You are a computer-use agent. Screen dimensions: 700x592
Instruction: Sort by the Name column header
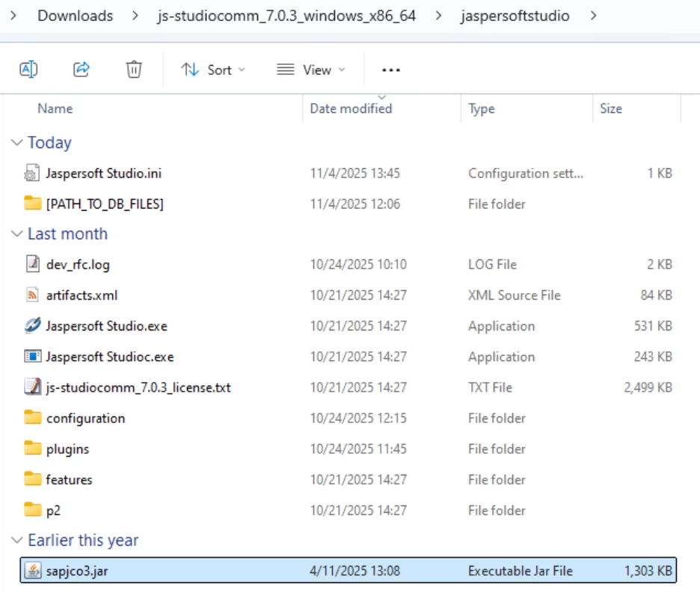click(x=55, y=108)
